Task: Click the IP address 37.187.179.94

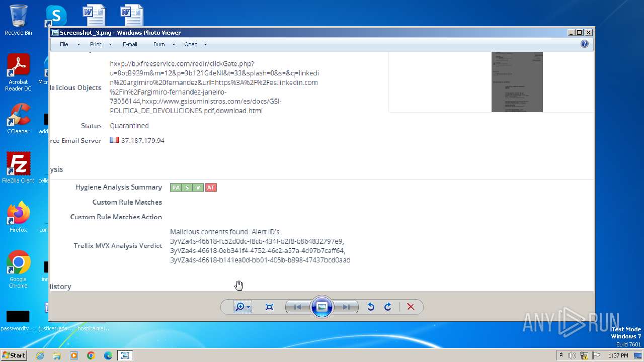Action: coord(143,140)
